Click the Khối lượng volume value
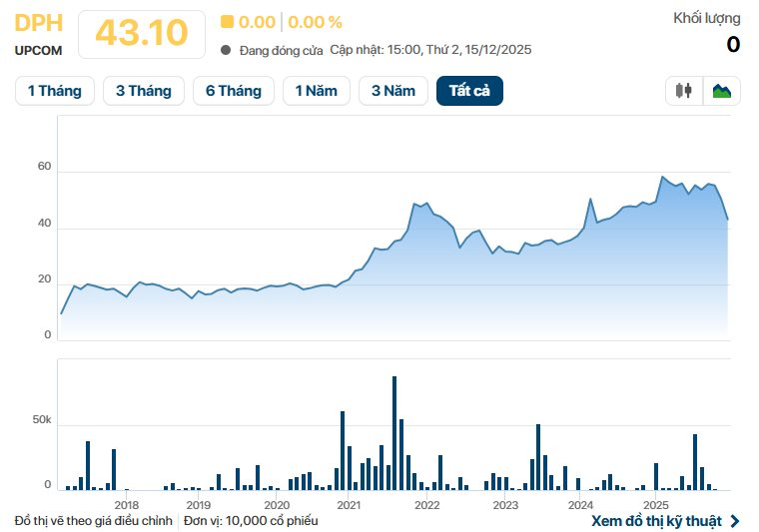This screenshot has height=532, width=759. [732, 44]
